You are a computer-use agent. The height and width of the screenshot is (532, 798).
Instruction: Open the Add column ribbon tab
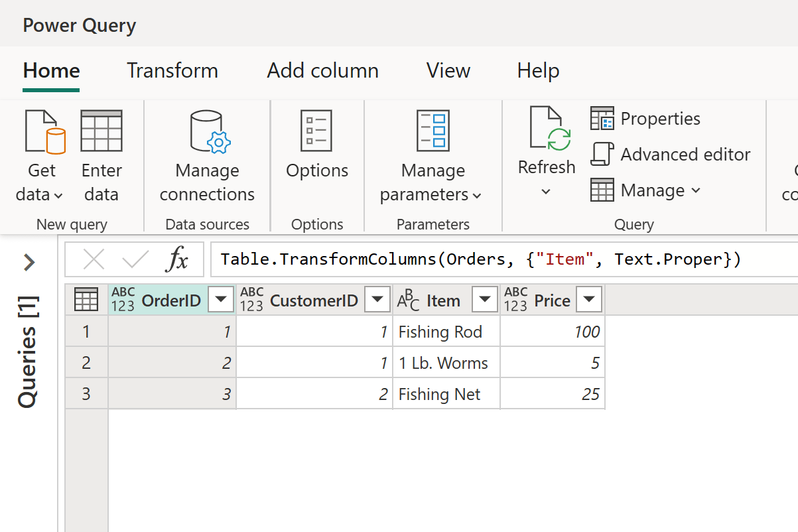point(322,70)
